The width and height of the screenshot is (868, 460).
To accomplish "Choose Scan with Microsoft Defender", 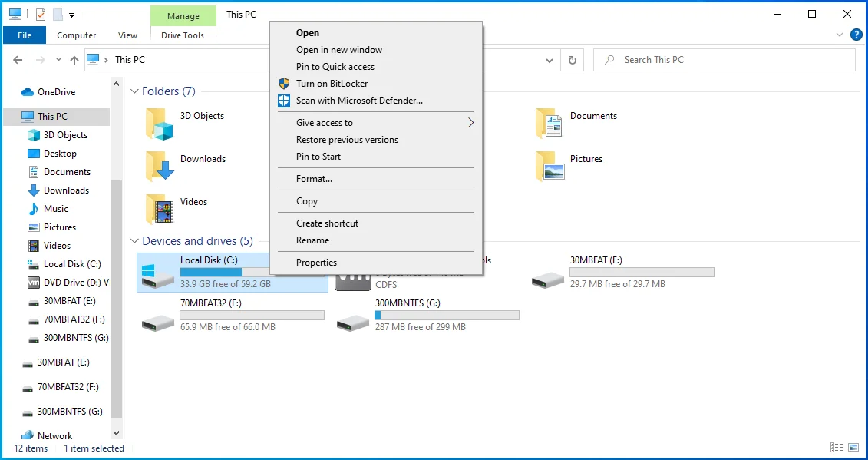I will (x=376, y=101).
